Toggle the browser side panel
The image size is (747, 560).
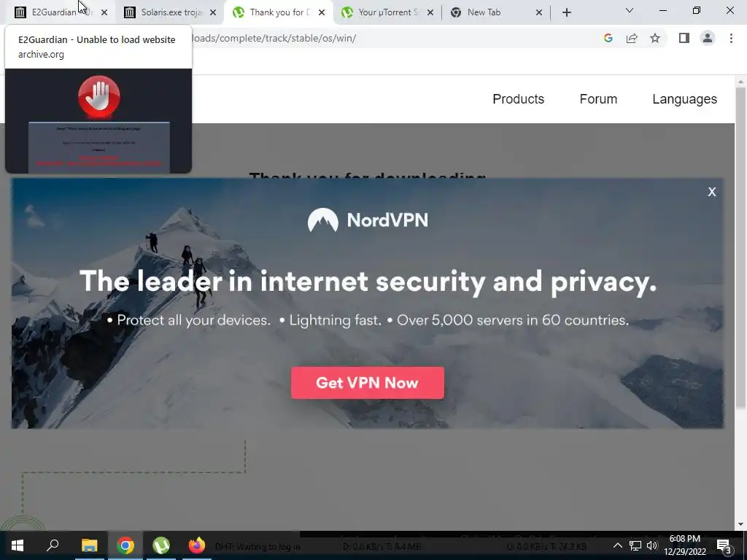pyautogui.click(x=684, y=38)
